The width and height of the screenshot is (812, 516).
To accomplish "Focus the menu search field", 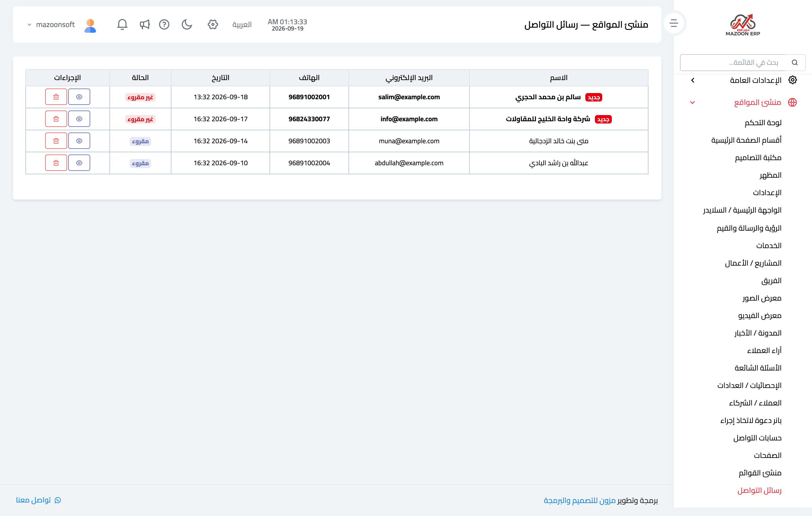I will [x=732, y=62].
